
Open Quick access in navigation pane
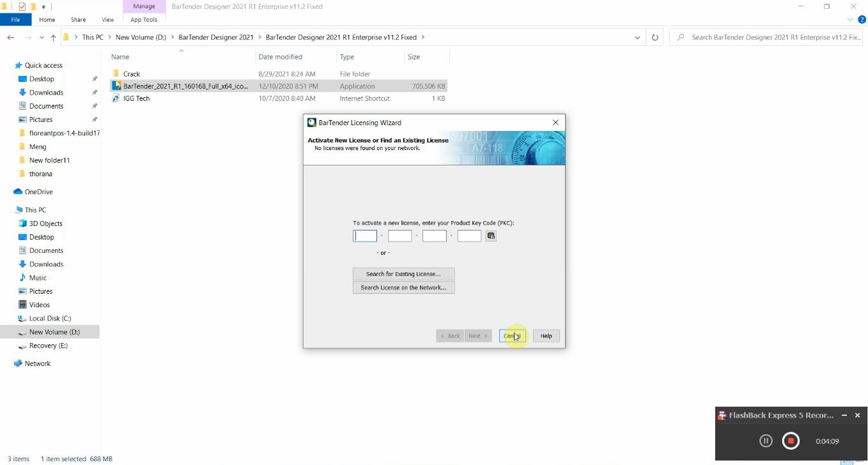[x=43, y=65]
